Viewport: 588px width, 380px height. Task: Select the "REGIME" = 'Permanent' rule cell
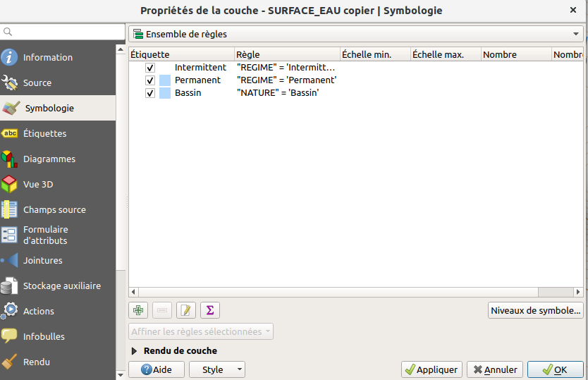(x=287, y=80)
